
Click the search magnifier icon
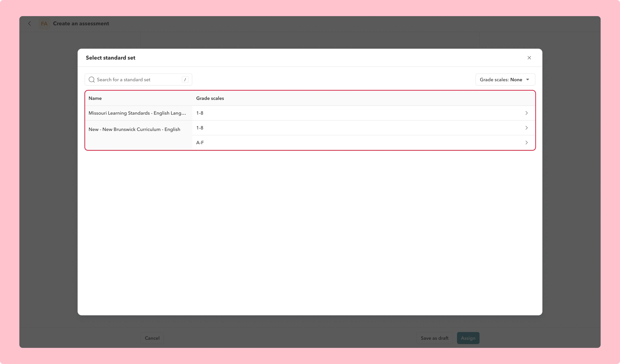[x=92, y=80]
